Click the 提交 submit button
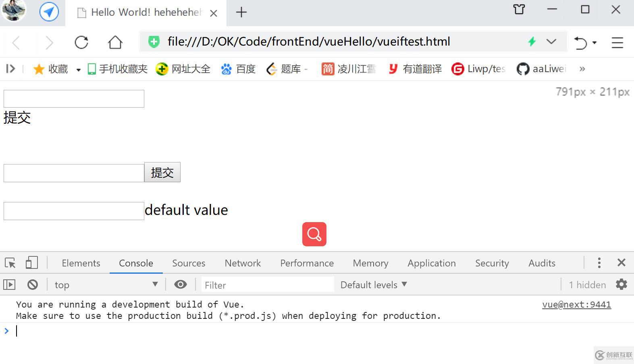Image resolution: width=634 pixels, height=364 pixels. pos(162,173)
